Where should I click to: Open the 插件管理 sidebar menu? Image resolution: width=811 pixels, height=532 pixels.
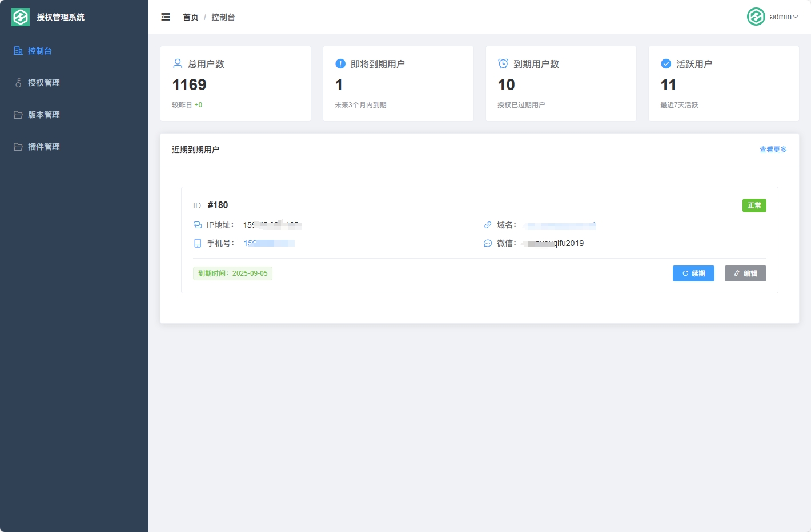[44, 147]
